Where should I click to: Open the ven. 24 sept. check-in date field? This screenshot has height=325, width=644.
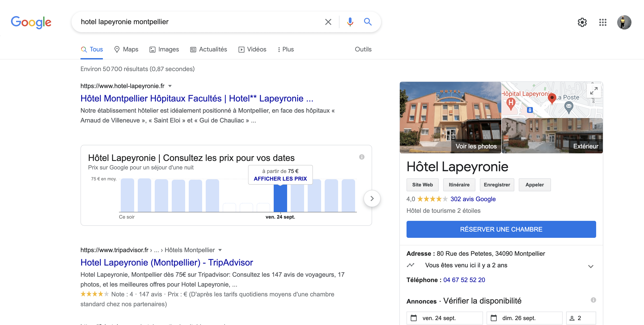point(445,318)
